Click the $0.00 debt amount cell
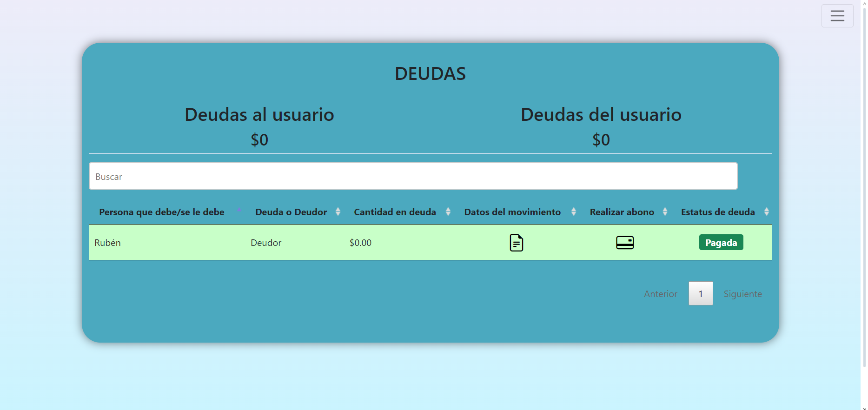The image size is (868, 410). tap(360, 243)
